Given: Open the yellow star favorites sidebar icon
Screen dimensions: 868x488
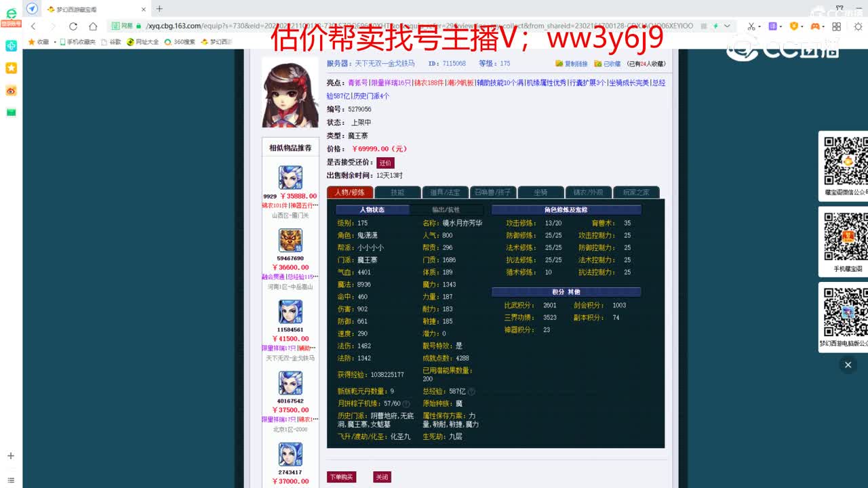Looking at the screenshot, I should click(x=11, y=68).
